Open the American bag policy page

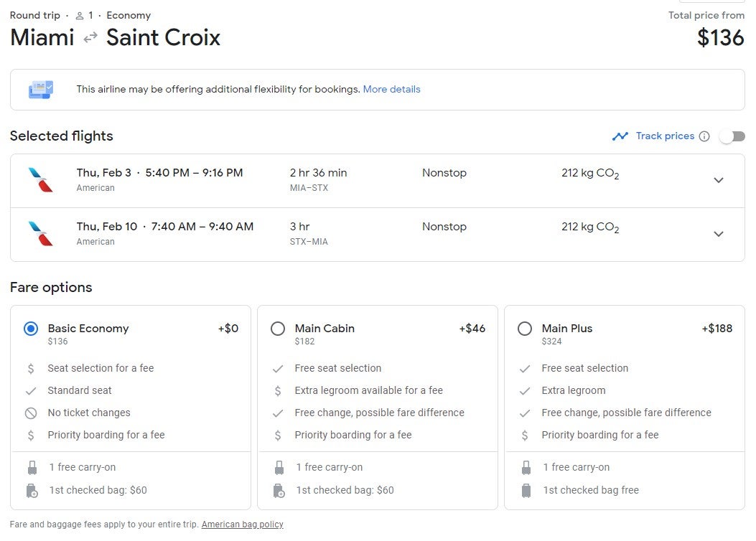coord(242,524)
